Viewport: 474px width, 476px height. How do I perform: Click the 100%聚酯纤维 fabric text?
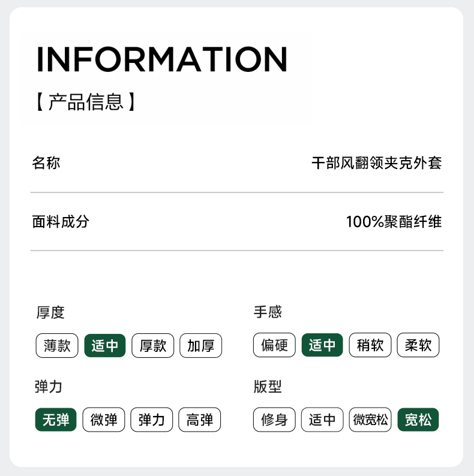click(394, 222)
